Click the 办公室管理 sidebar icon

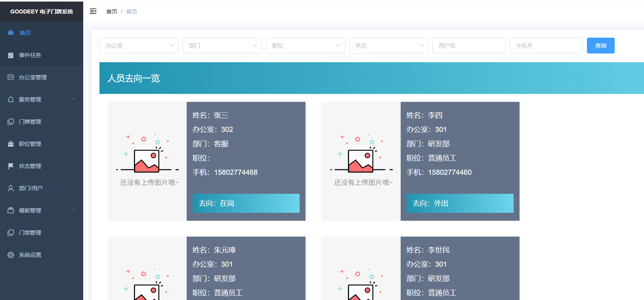[11, 77]
